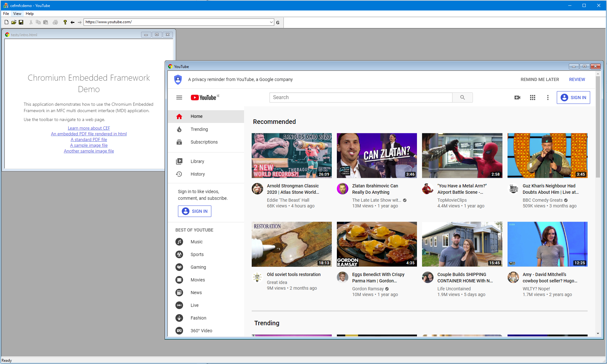Open Arnold Strongman Classic video thumbnail
Image resolution: width=607 pixels, height=364 pixels.
pos(292,155)
